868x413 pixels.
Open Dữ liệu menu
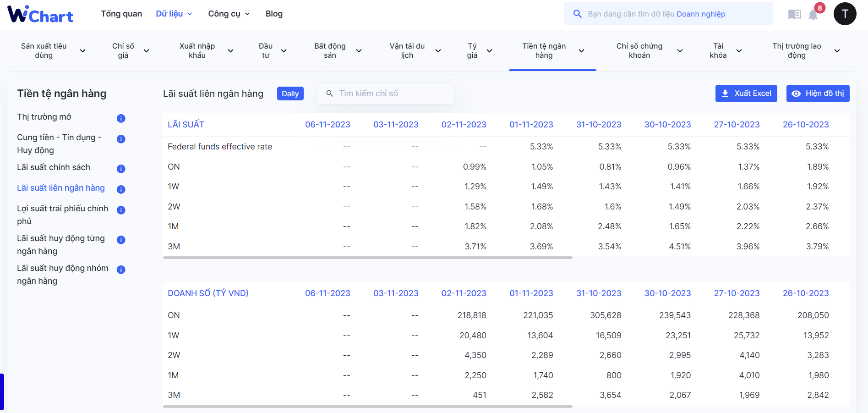pyautogui.click(x=174, y=14)
